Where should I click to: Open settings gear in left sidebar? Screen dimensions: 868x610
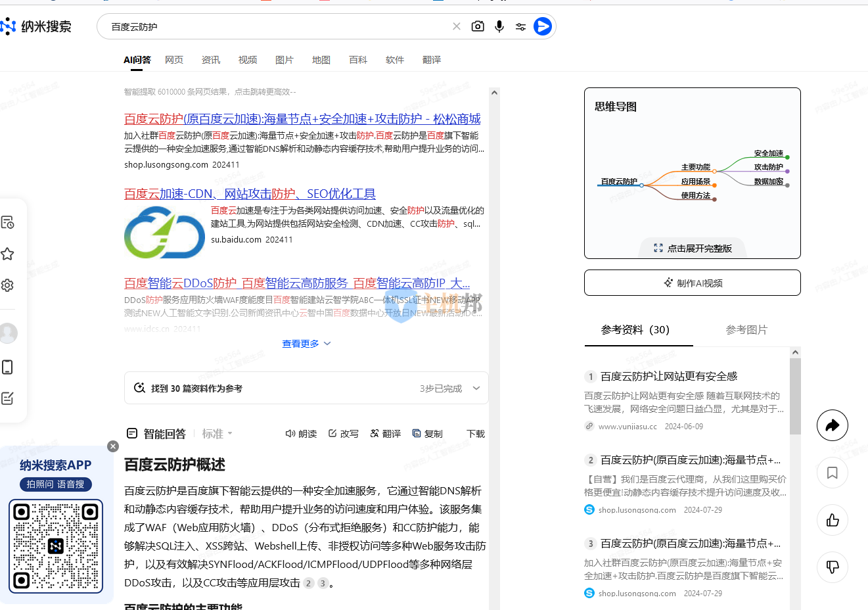(8, 285)
